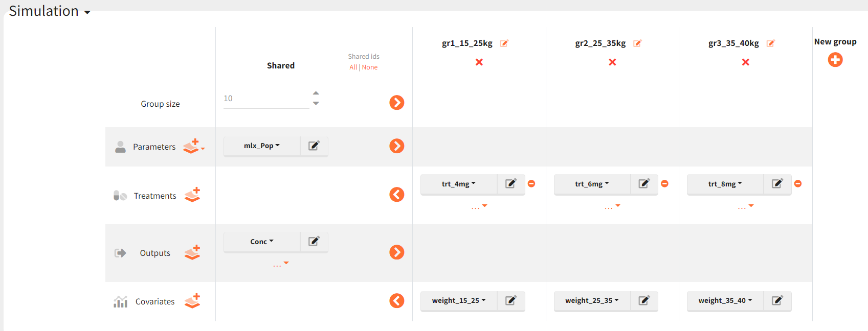Toggle Outputs row to group-specific
This screenshot has height=331, width=868.
397,252
